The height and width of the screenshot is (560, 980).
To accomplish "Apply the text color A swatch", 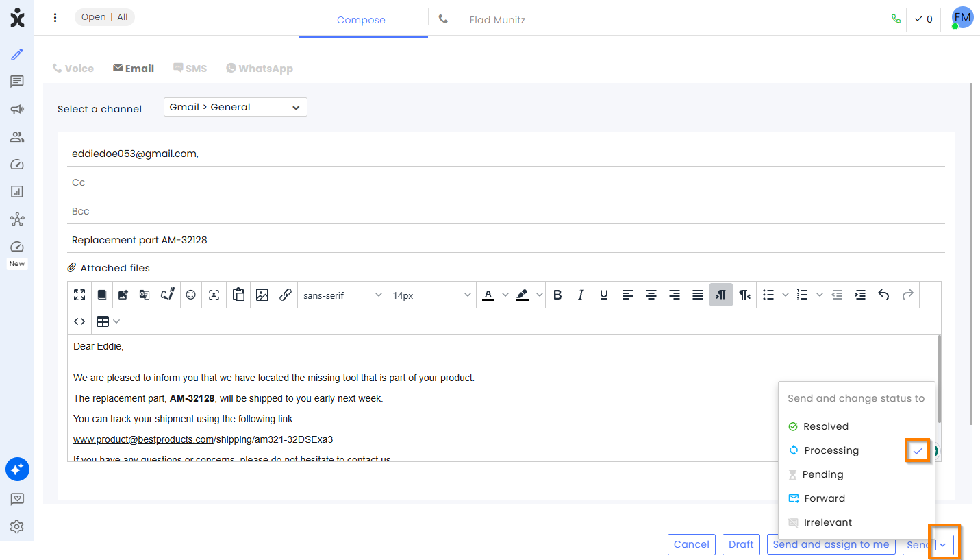I will (488, 295).
